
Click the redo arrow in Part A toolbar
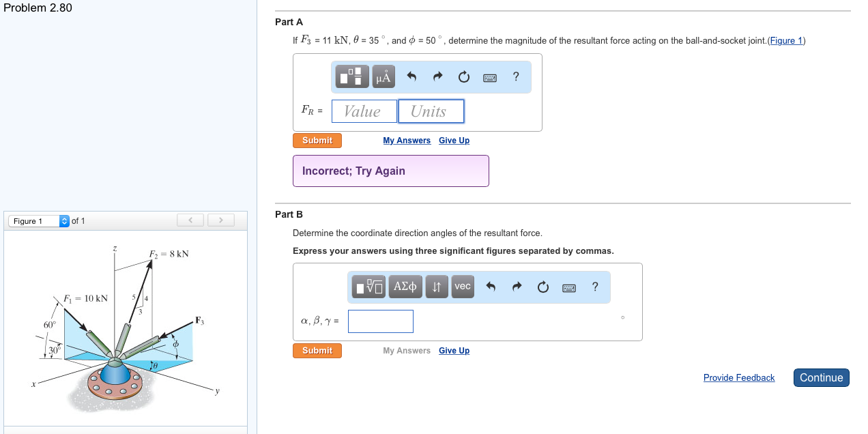437,76
